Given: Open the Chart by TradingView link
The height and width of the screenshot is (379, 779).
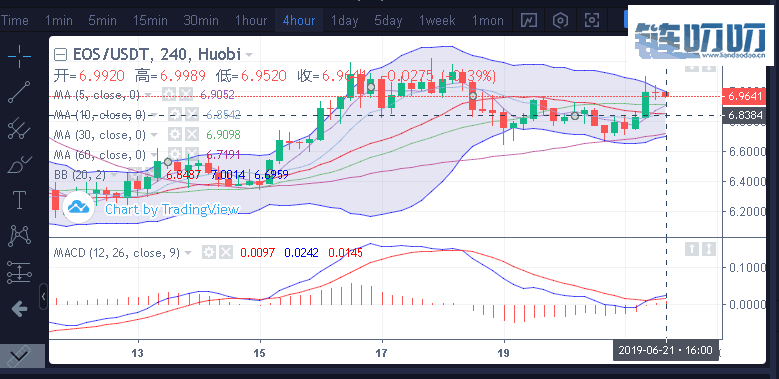Looking at the screenshot, I should coord(172,210).
